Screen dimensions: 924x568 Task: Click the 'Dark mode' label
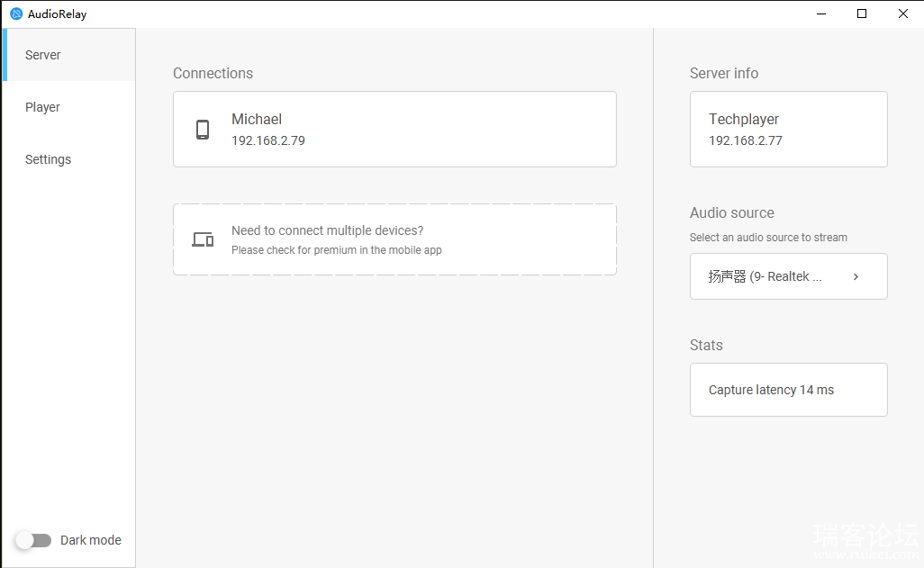tap(91, 540)
